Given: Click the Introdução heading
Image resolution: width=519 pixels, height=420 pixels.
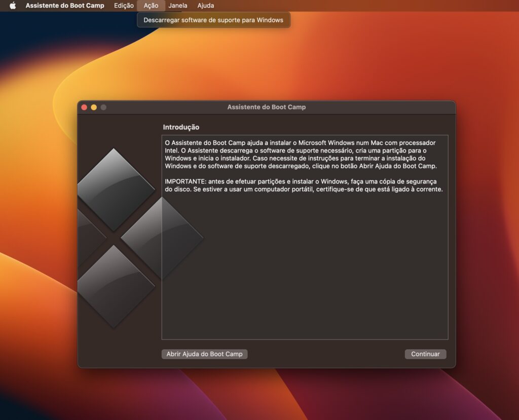Looking at the screenshot, I should (181, 127).
